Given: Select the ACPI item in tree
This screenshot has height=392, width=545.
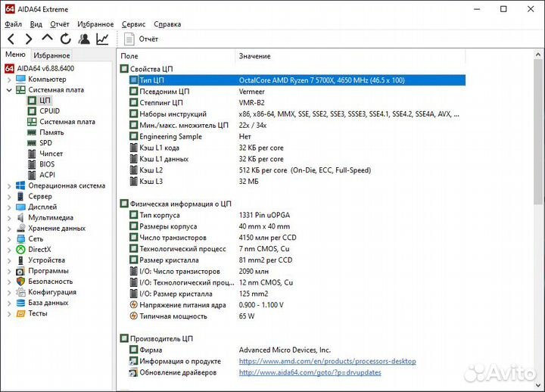Looking at the screenshot, I should tap(47, 175).
